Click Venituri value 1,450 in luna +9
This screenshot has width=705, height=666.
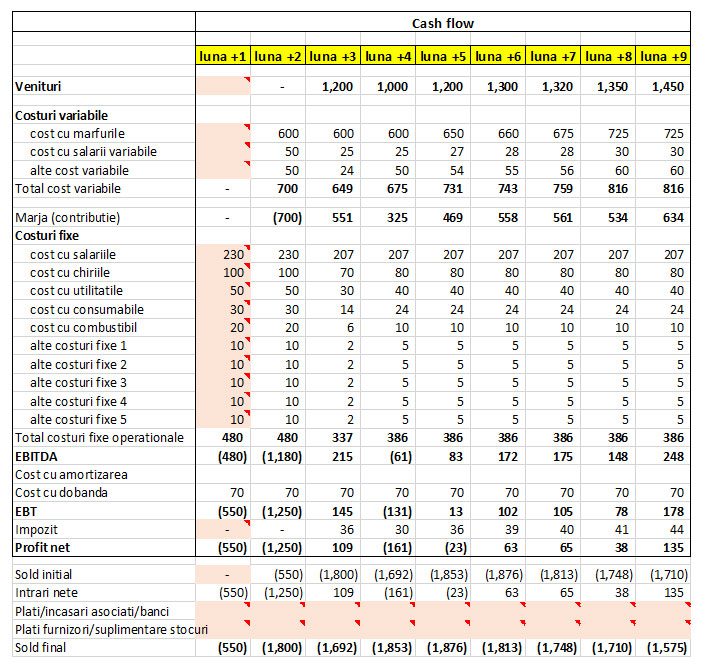(x=663, y=87)
